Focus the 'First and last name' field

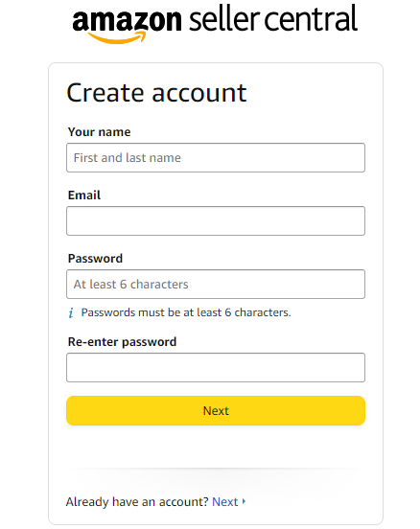216,157
